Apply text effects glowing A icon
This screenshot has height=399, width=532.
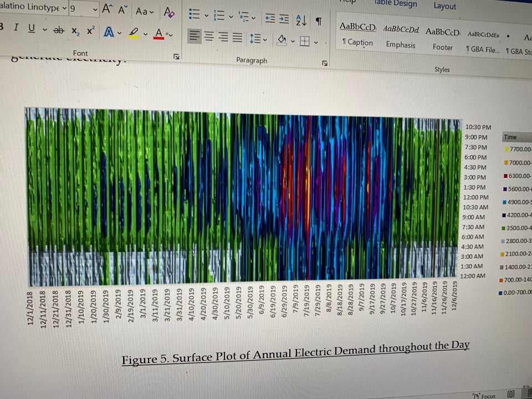[109, 32]
